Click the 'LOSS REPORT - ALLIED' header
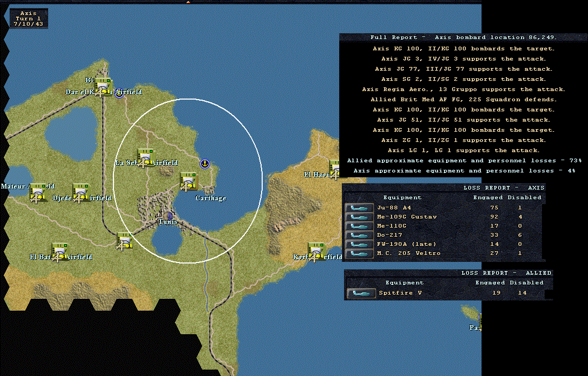 pyautogui.click(x=506, y=273)
